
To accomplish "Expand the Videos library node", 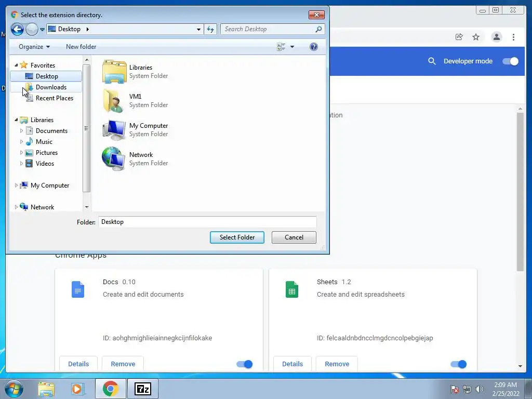I will pos(21,163).
